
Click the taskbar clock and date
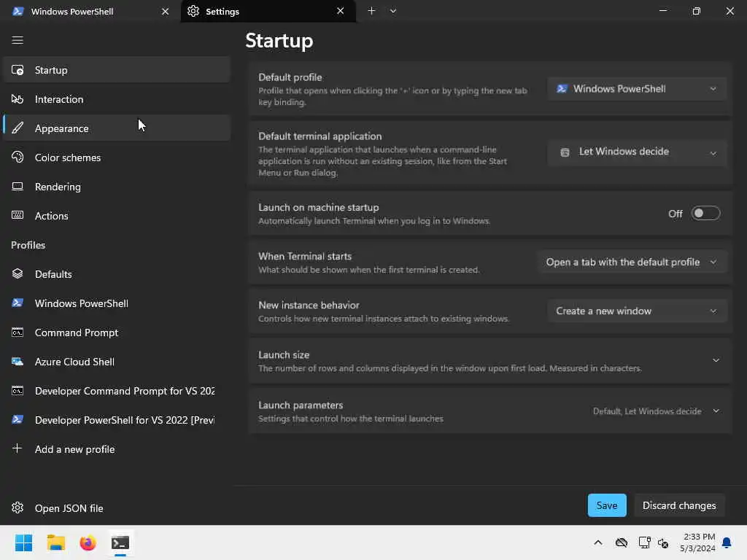[x=697, y=542]
